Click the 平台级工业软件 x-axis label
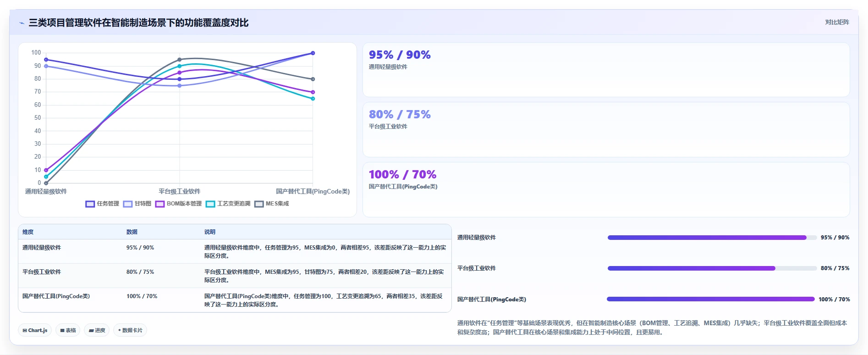Image resolution: width=868 pixels, height=355 pixels. [x=180, y=191]
